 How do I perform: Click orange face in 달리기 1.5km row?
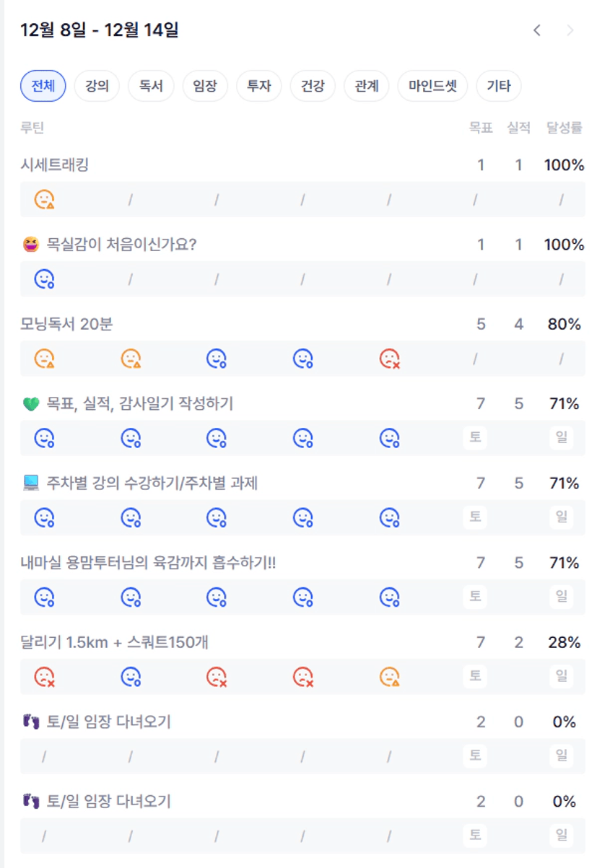390,676
